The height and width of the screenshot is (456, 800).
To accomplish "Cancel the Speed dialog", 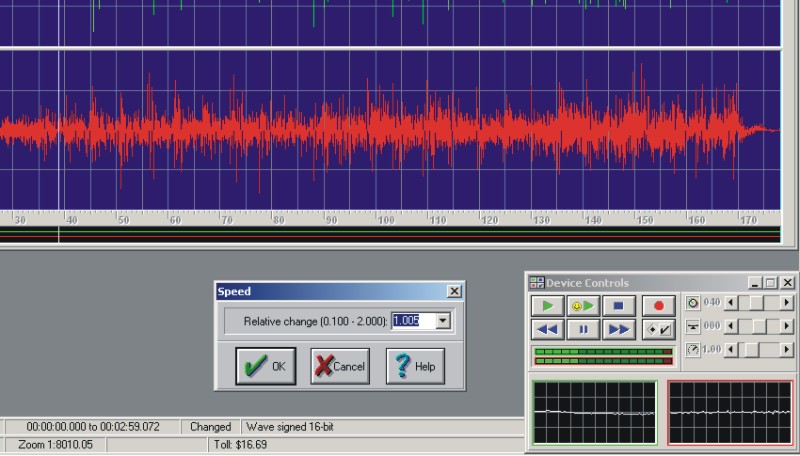I will tap(340, 366).
